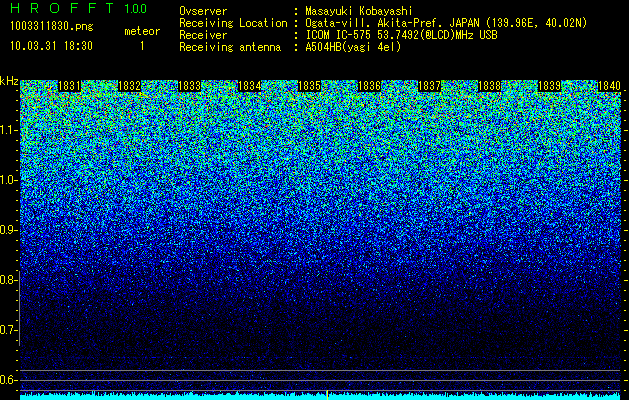The height and width of the screenshot is (400, 629).
Task: Click the 0.8 frequency axis label
Action: 7,280
